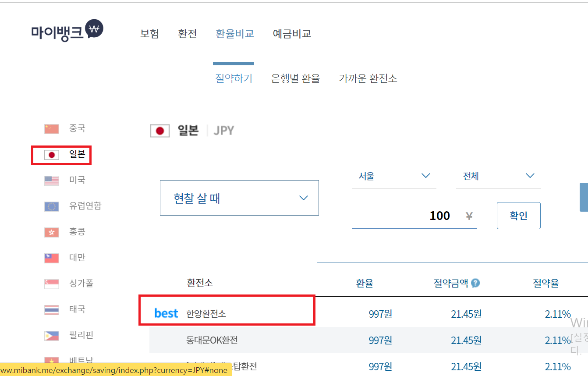Choose 필리핀 in the country list

click(x=81, y=335)
